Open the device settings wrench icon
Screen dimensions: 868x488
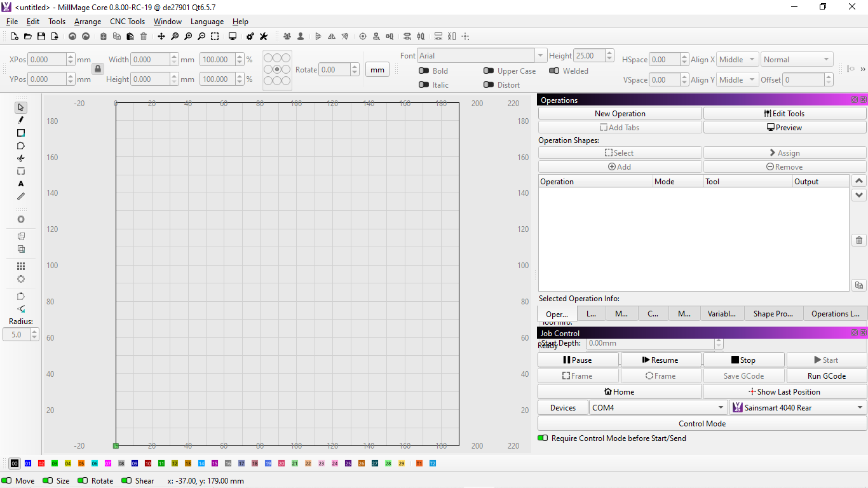tap(264, 37)
